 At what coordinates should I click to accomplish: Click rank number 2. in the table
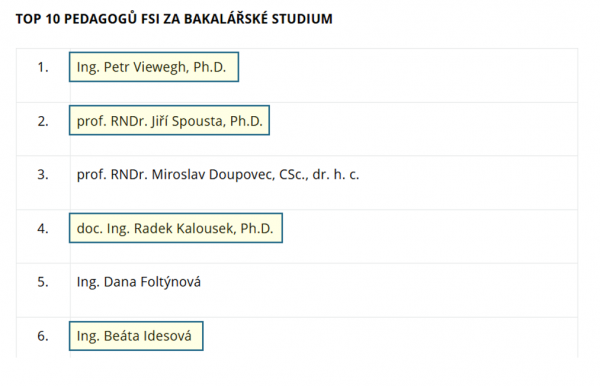point(43,121)
